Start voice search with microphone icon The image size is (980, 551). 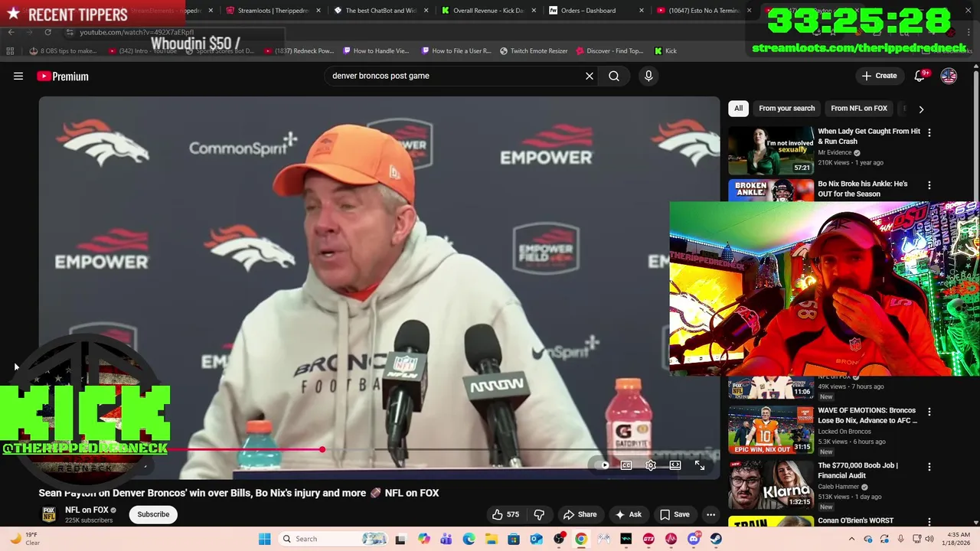(648, 76)
